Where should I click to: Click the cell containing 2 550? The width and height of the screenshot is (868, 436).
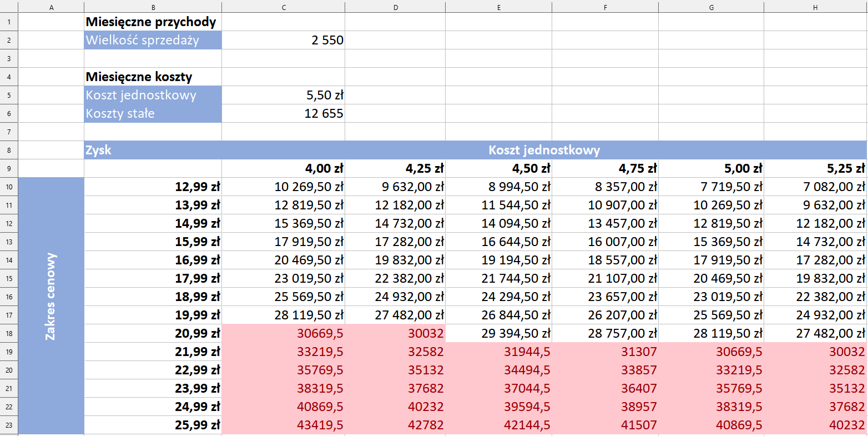click(284, 40)
